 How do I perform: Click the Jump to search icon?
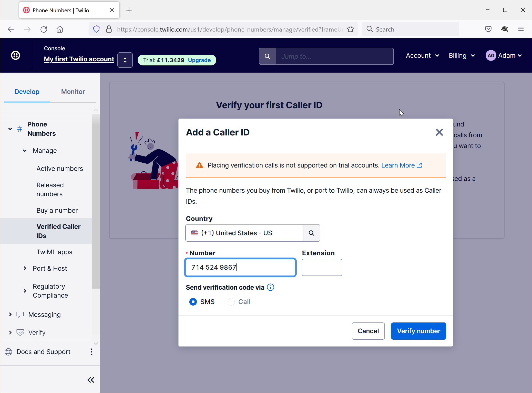(x=267, y=56)
